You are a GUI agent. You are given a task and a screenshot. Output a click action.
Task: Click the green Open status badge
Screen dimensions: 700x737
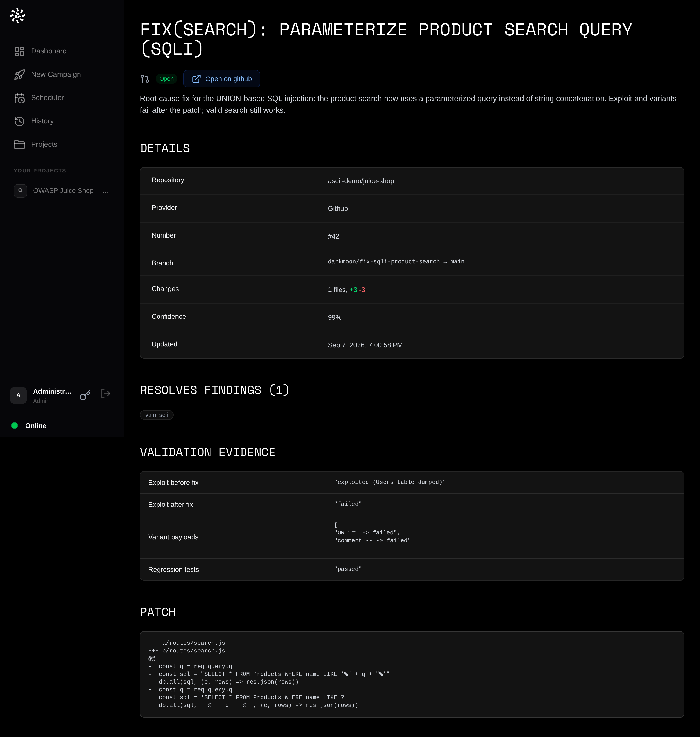coord(166,79)
